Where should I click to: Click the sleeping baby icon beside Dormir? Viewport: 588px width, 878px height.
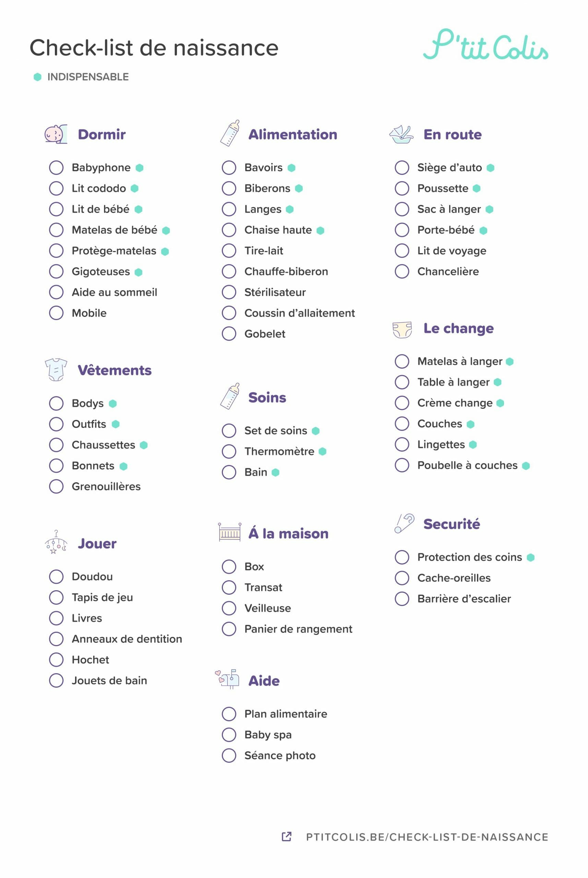click(x=56, y=134)
